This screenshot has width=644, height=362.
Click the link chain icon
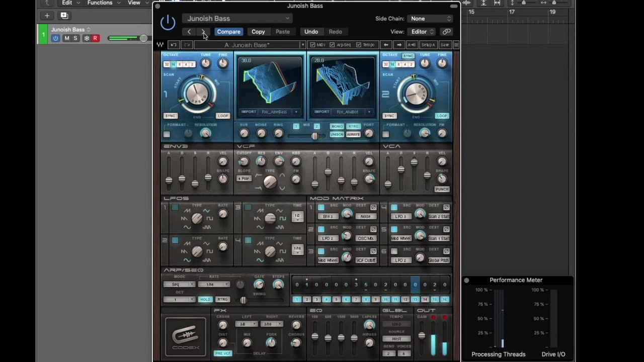[x=446, y=32]
